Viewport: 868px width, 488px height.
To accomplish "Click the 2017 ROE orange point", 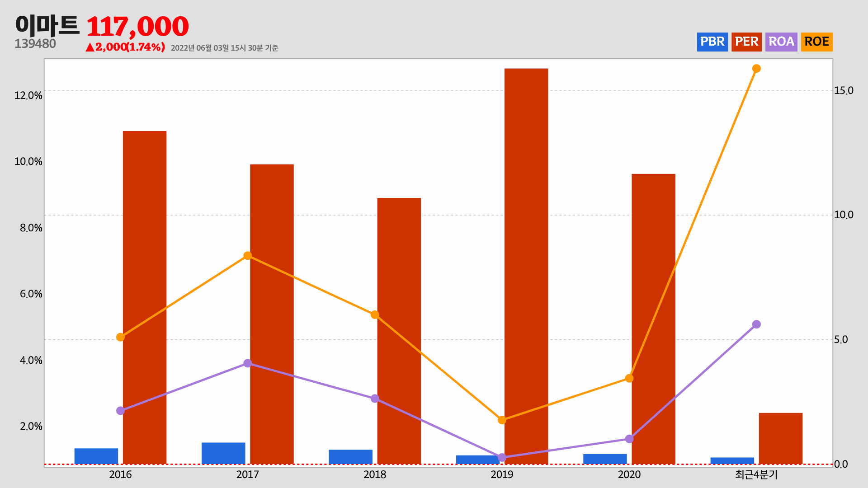I will point(248,256).
